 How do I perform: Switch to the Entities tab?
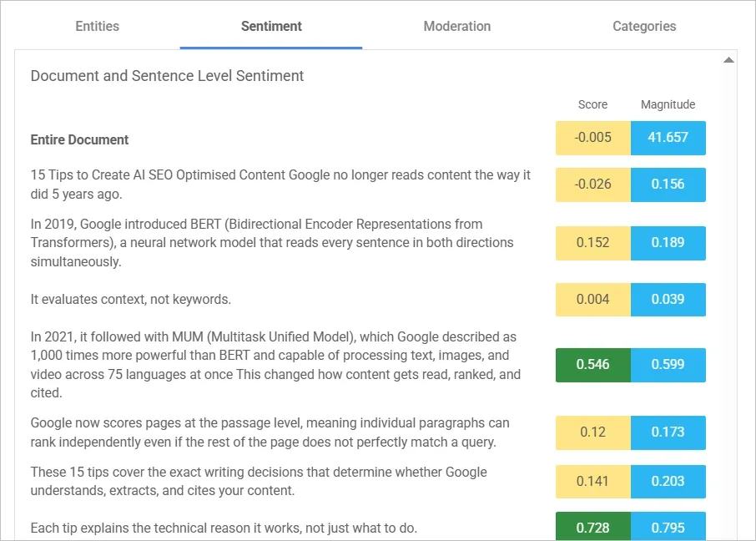tap(97, 26)
